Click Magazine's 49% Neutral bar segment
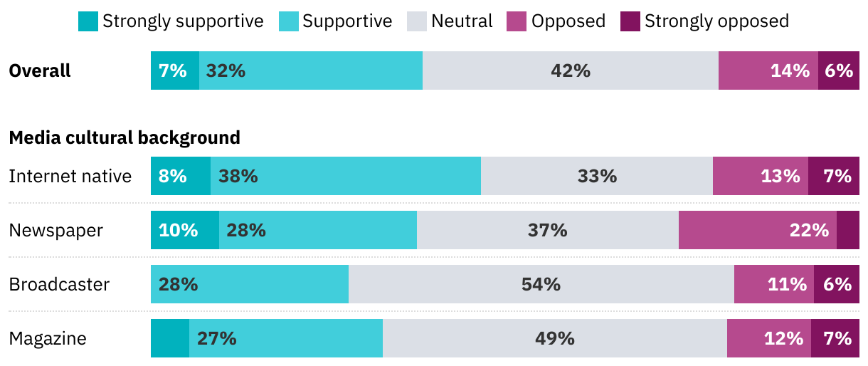 coord(554,338)
